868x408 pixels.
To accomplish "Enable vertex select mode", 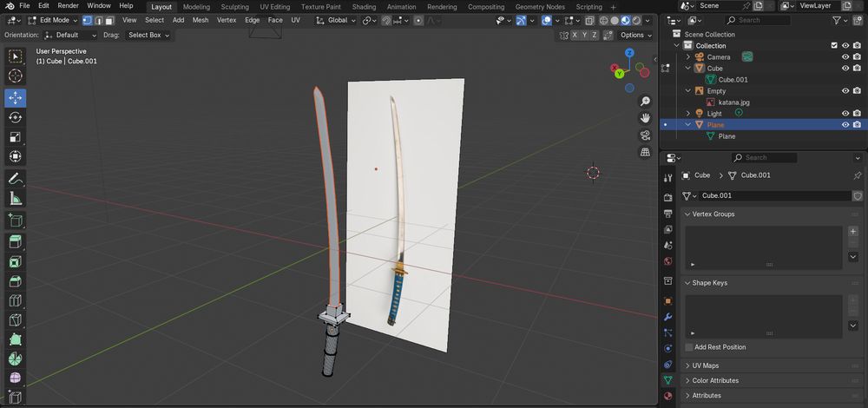I will pos(88,21).
